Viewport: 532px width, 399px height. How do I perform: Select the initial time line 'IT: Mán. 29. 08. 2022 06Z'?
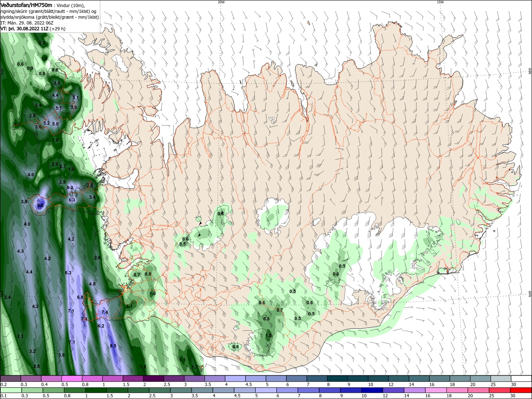click(x=27, y=23)
